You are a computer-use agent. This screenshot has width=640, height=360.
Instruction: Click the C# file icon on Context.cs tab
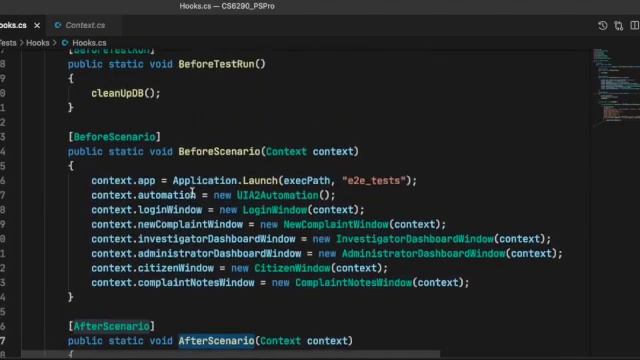pos(58,25)
